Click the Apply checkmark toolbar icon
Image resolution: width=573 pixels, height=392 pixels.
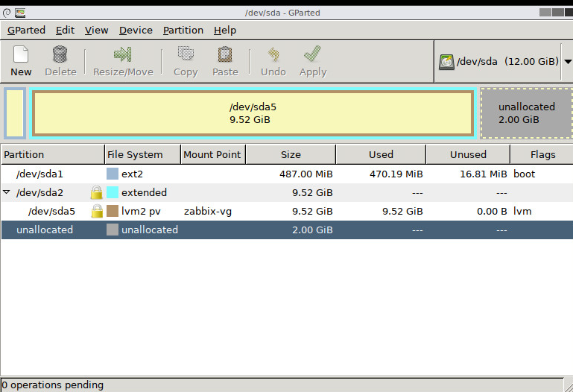312,54
